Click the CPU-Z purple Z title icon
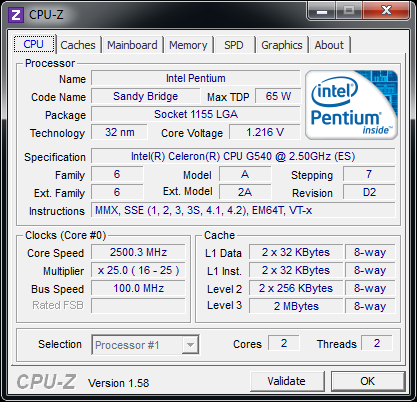417x402 pixels. pos(16,15)
